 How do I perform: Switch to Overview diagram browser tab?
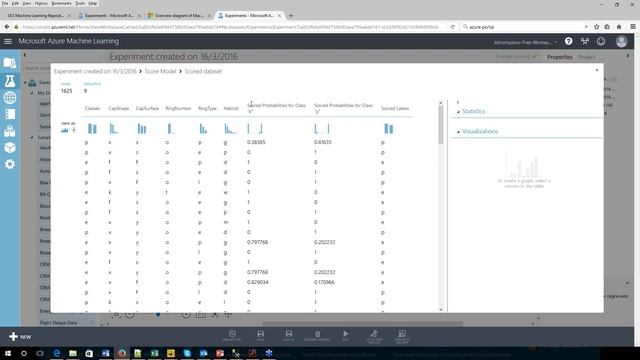pyautogui.click(x=179, y=16)
